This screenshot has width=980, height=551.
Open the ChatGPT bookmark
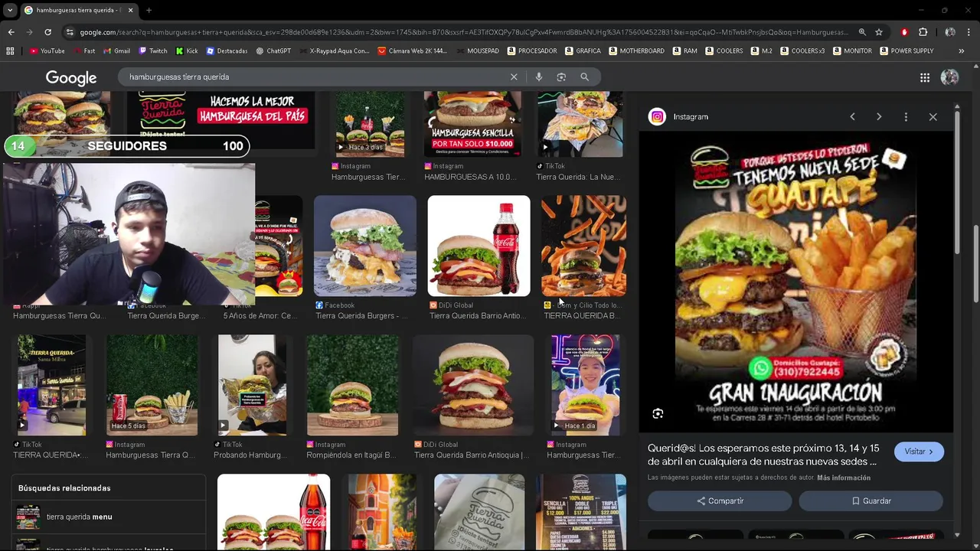click(x=273, y=51)
